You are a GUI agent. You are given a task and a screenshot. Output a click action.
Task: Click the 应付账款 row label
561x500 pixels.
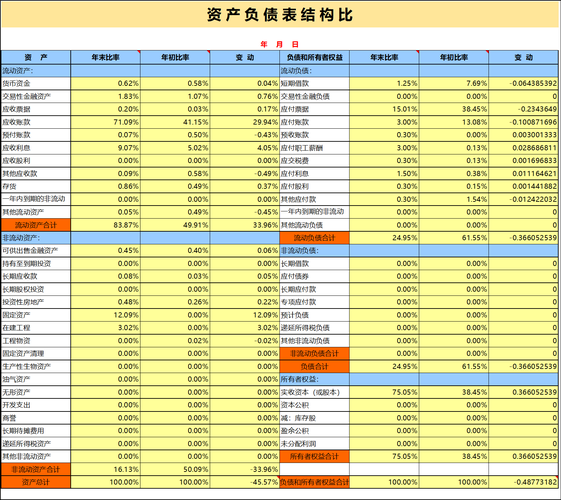tap(314, 122)
